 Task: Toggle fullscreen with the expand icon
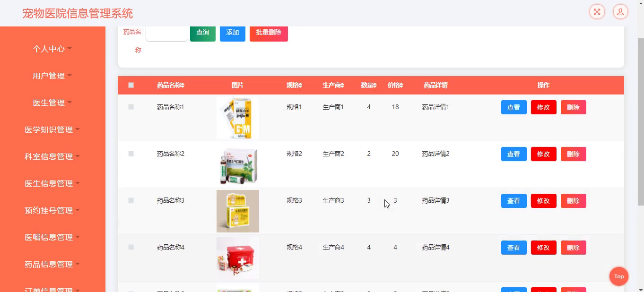click(x=597, y=12)
